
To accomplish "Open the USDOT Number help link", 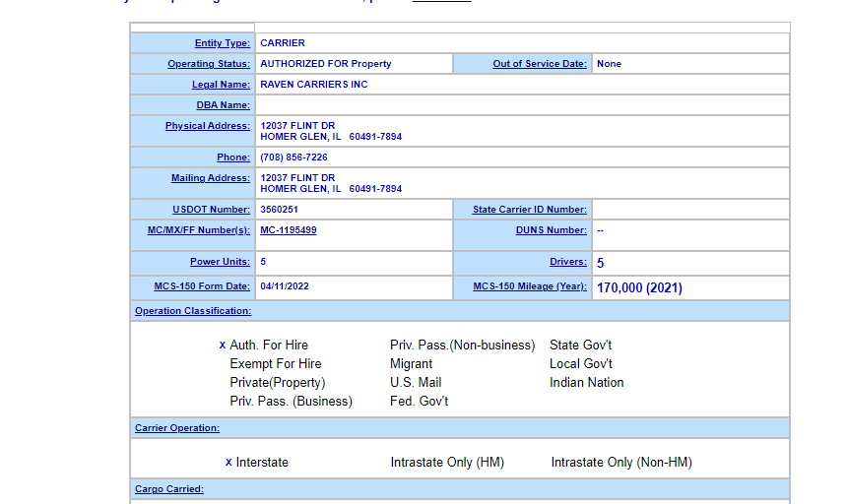I will [x=211, y=210].
